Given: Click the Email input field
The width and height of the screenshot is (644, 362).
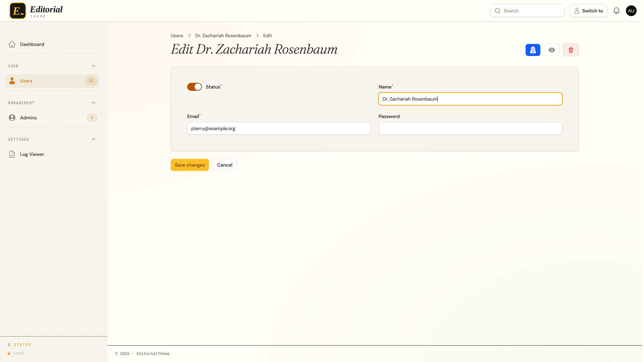Looking at the screenshot, I should pyautogui.click(x=279, y=128).
